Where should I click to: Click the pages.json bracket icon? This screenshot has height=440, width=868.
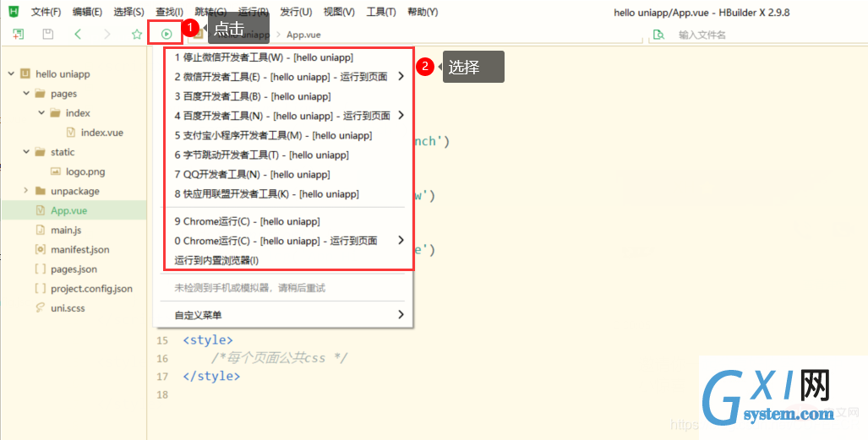[40, 269]
